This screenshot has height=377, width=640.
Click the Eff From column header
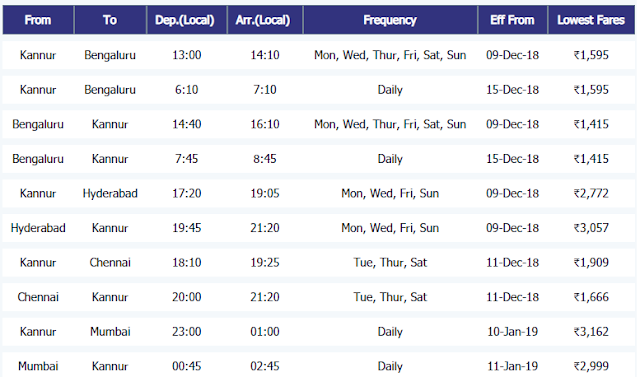(512, 20)
